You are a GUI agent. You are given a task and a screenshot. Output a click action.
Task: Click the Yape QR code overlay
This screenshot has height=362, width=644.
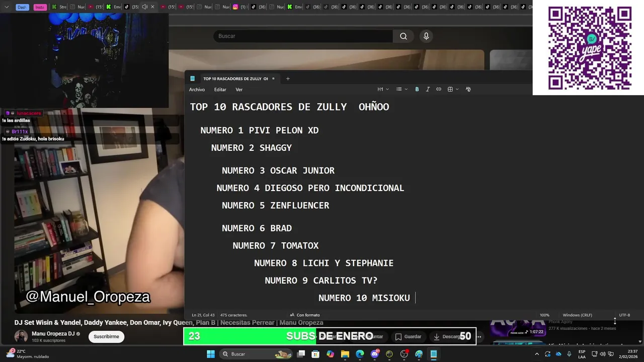pos(589,48)
